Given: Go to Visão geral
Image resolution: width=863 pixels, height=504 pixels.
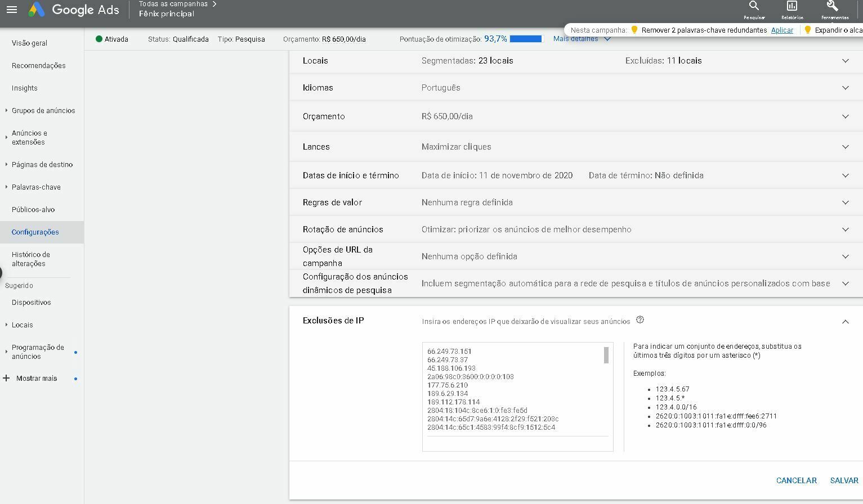Looking at the screenshot, I should tap(29, 43).
